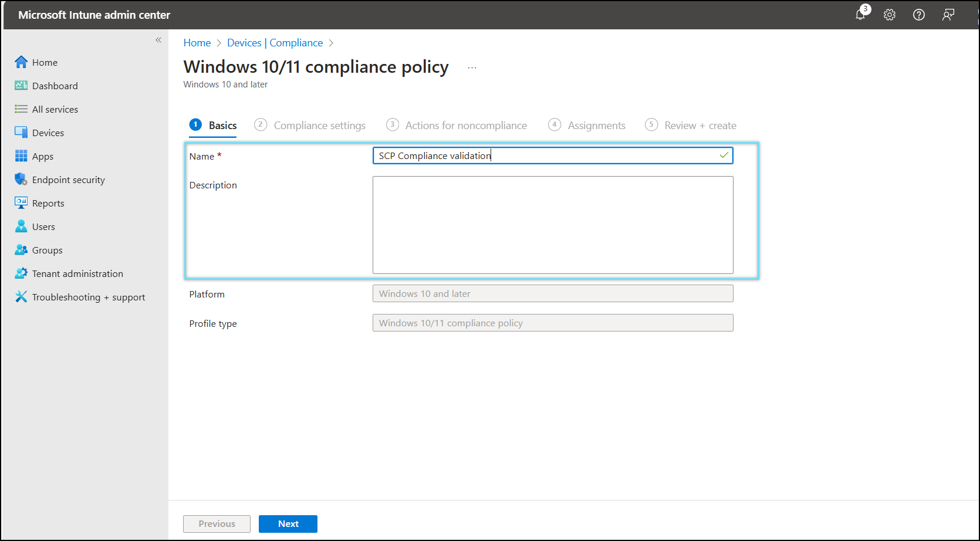Open Tenant administration in the sidebar
This screenshot has height=541, width=980.
pos(77,273)
